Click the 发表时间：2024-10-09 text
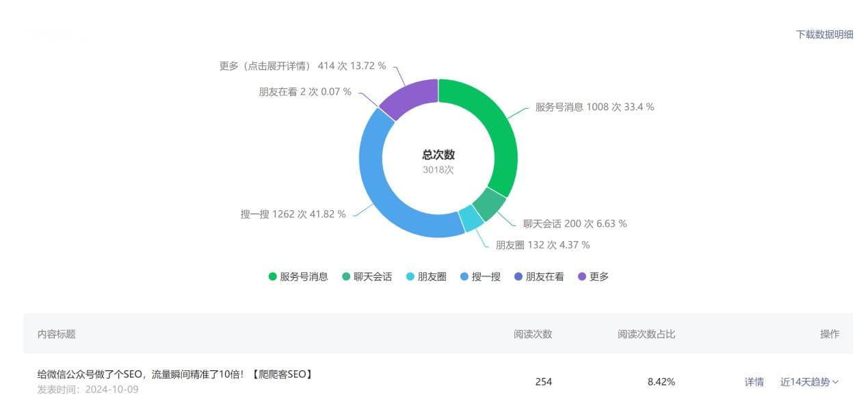868x408 pixels. coord(88,390)
